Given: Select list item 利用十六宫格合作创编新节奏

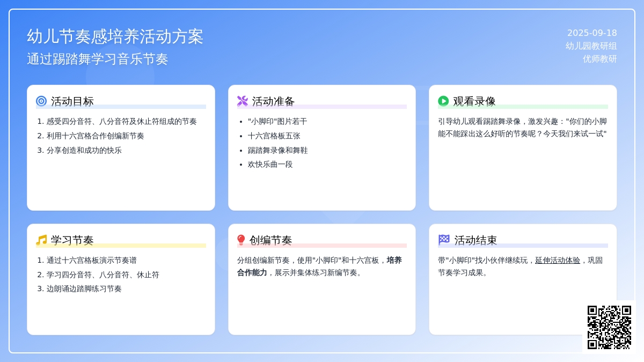Looking at the screenshot, I should coord(95,136).
